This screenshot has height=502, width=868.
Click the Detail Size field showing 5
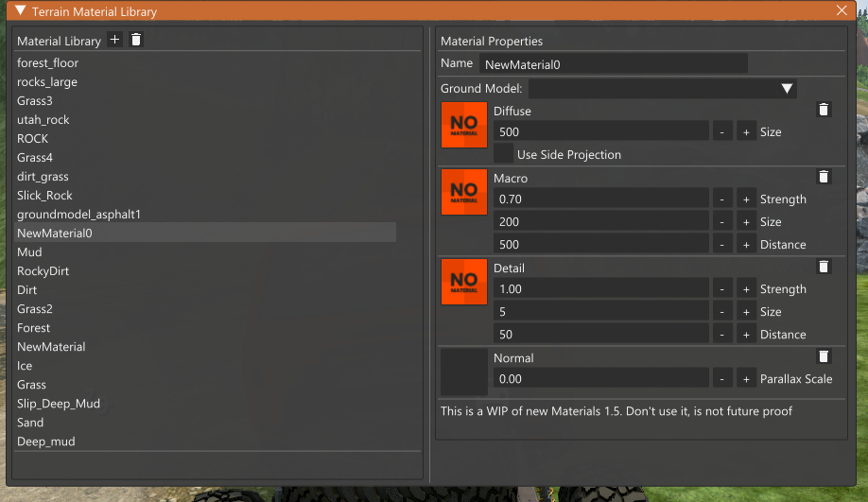pos(601,312)
